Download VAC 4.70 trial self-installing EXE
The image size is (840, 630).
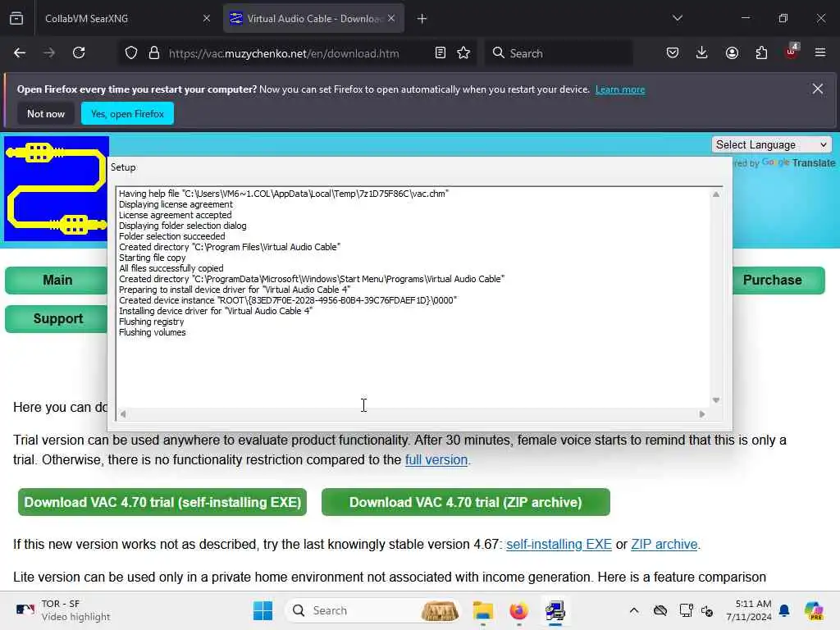pos(162,502)
